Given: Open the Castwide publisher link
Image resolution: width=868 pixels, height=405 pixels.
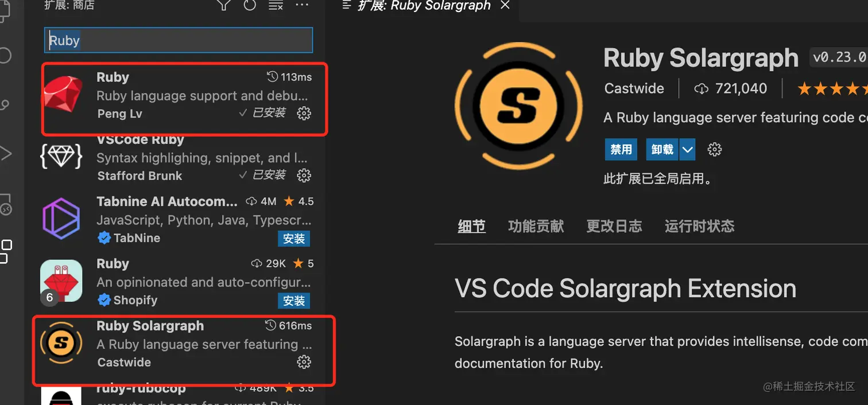Looking at the screenshot, I should tap(634, 89).
